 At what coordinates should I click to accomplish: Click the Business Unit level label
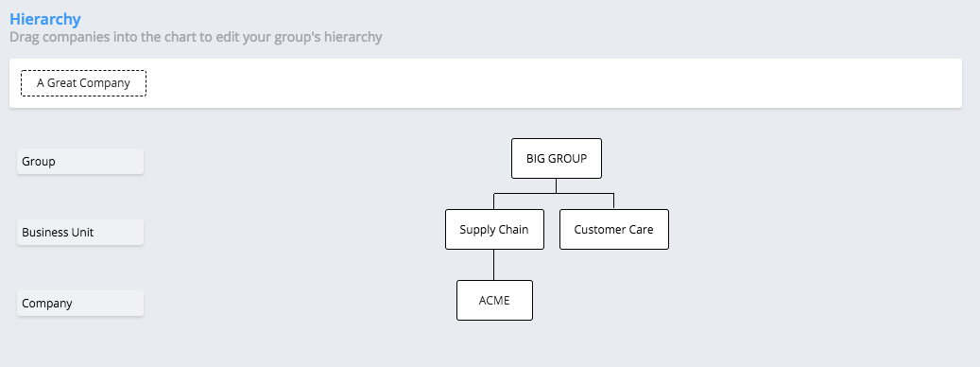(80, 232)
